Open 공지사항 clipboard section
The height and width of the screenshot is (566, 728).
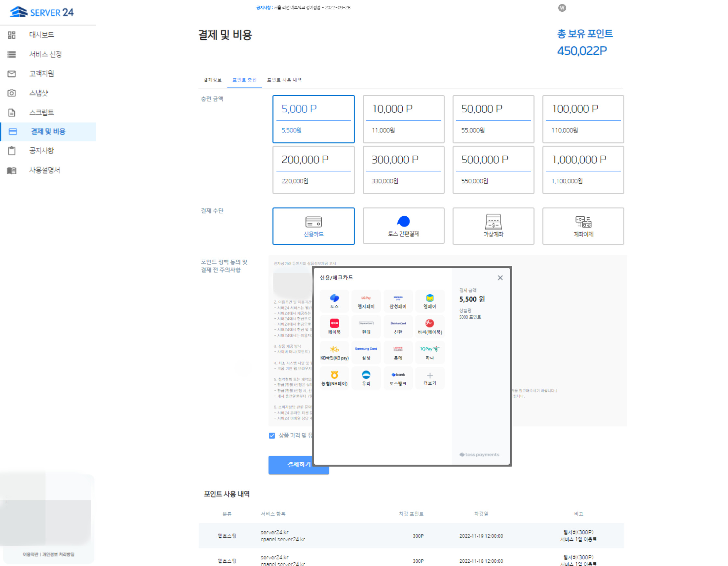[41, 151]
